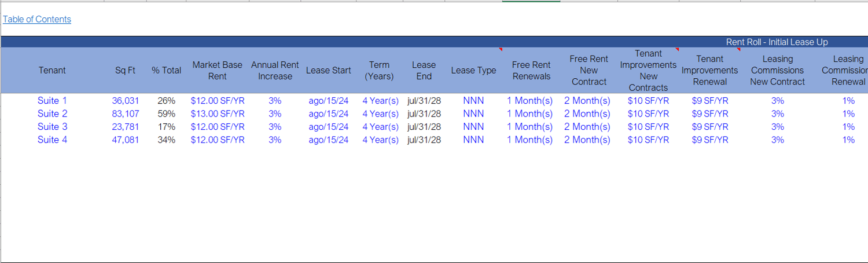Screen dimensions: 868x263
Task: Select the Lease Type header cell
Action: 473,71
